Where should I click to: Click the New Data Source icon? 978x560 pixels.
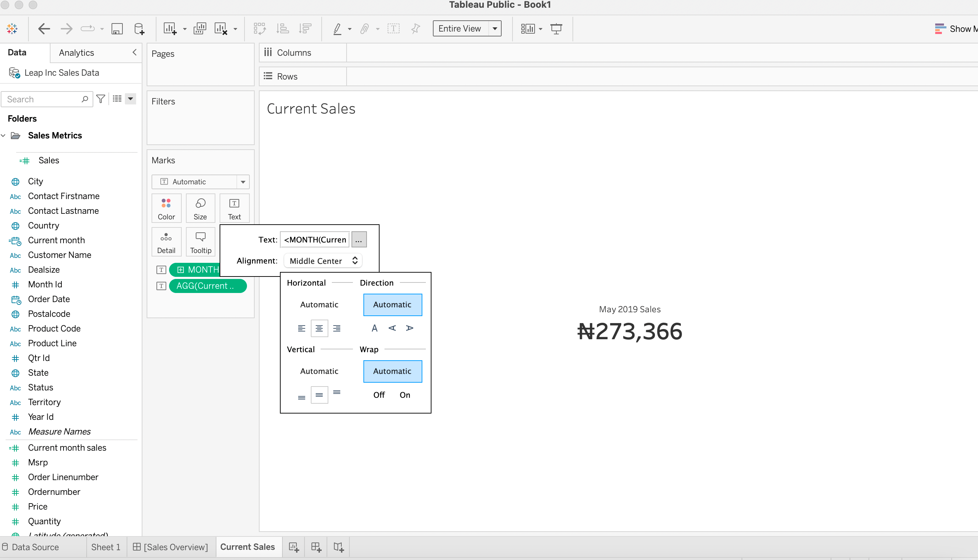(x=139, y=29)
